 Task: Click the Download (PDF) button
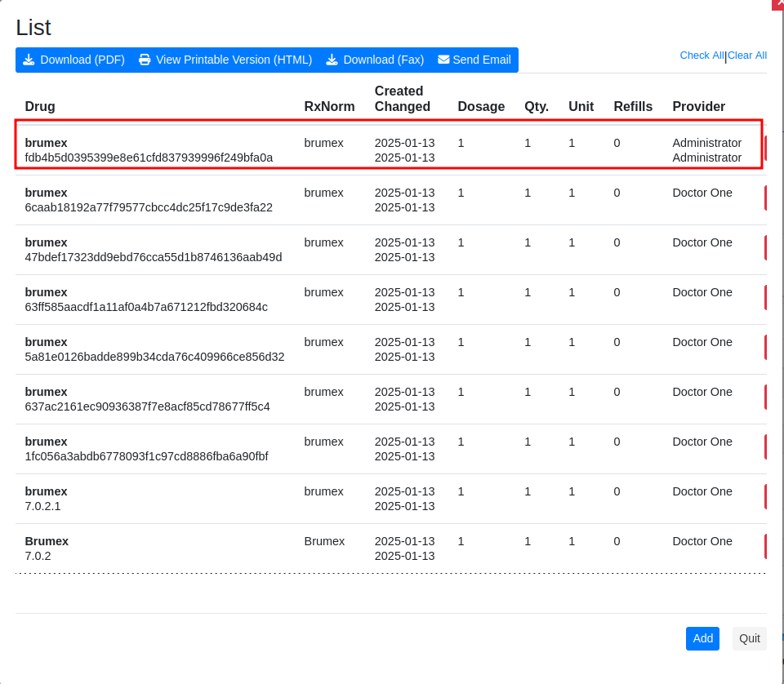tap(74, 60)
